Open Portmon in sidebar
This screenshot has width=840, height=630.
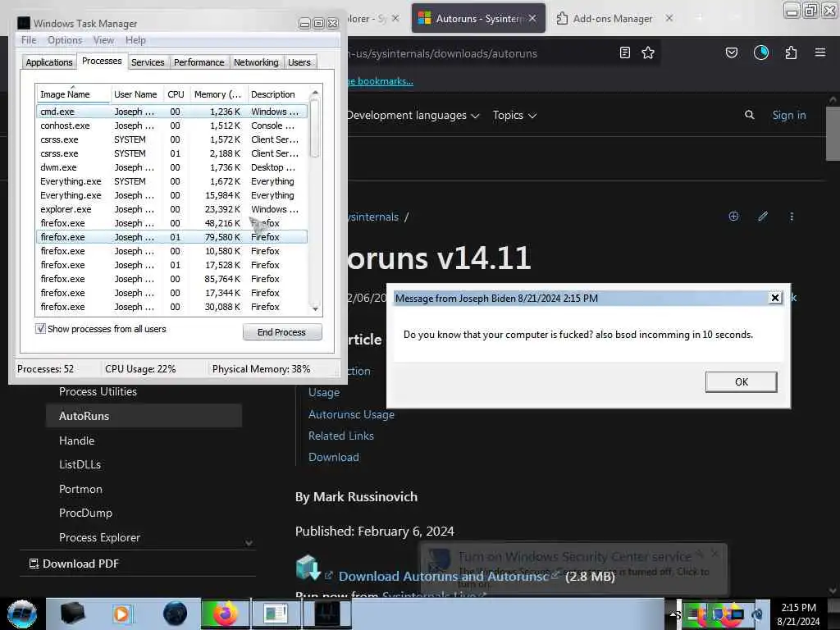tap(80, 489)
